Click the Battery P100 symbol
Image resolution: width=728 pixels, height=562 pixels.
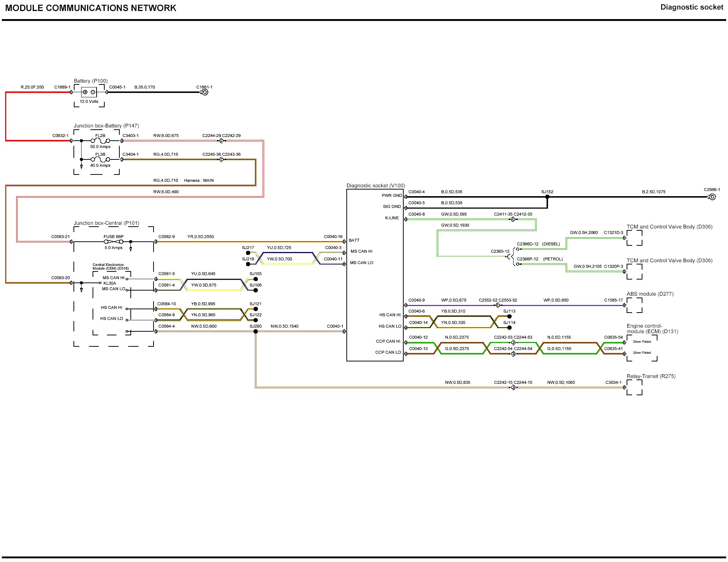[x=89, y=92]
